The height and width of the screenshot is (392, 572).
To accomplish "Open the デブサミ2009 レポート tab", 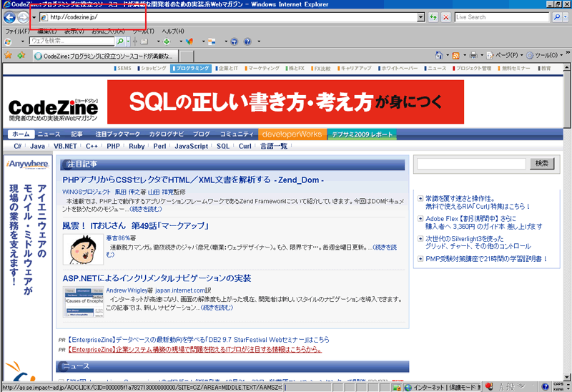I will pos(362,134).
